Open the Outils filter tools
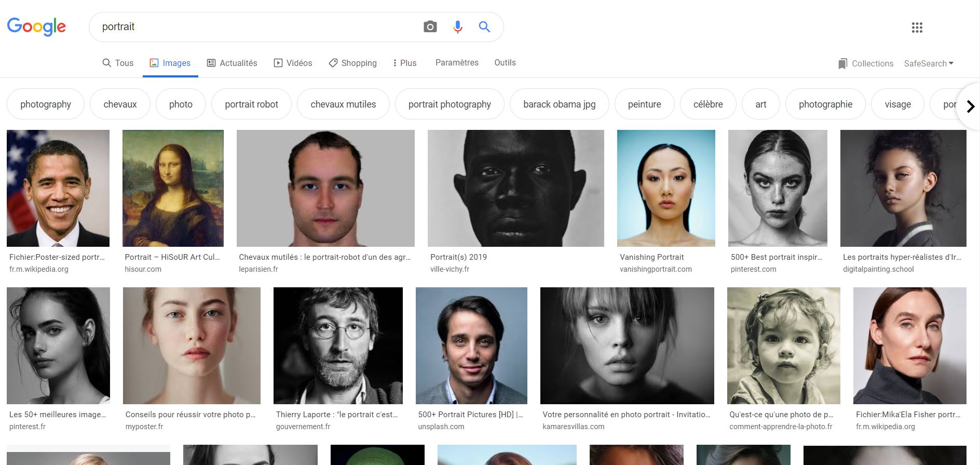 pos(505,62)
